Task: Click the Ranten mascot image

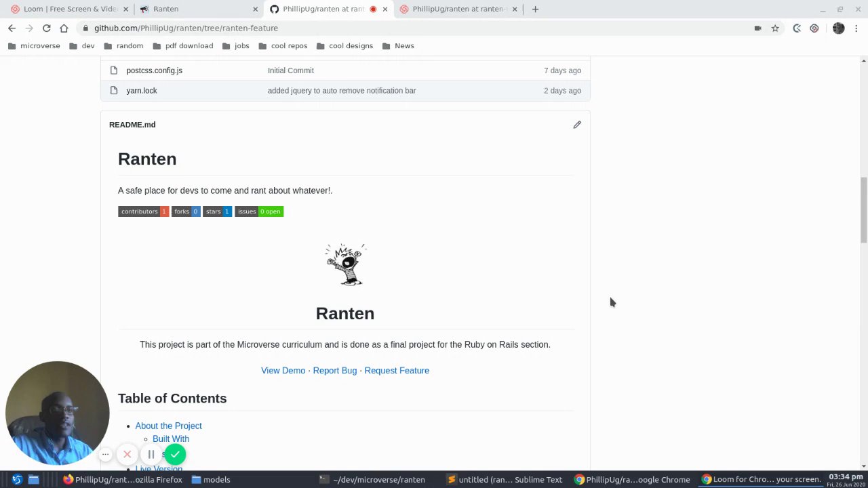Action: 345,264
